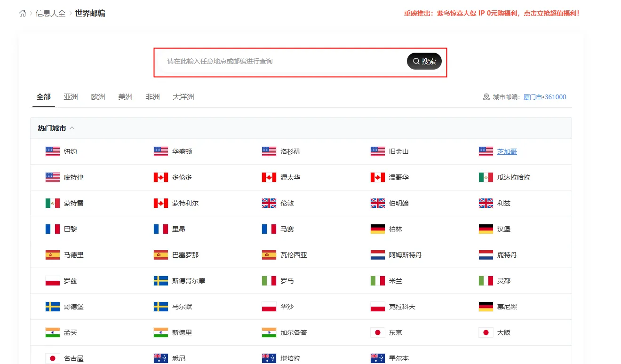Choose the 巴塞罗那 city entry
Viewport: 621px width, 364px height.
(185, 255)
